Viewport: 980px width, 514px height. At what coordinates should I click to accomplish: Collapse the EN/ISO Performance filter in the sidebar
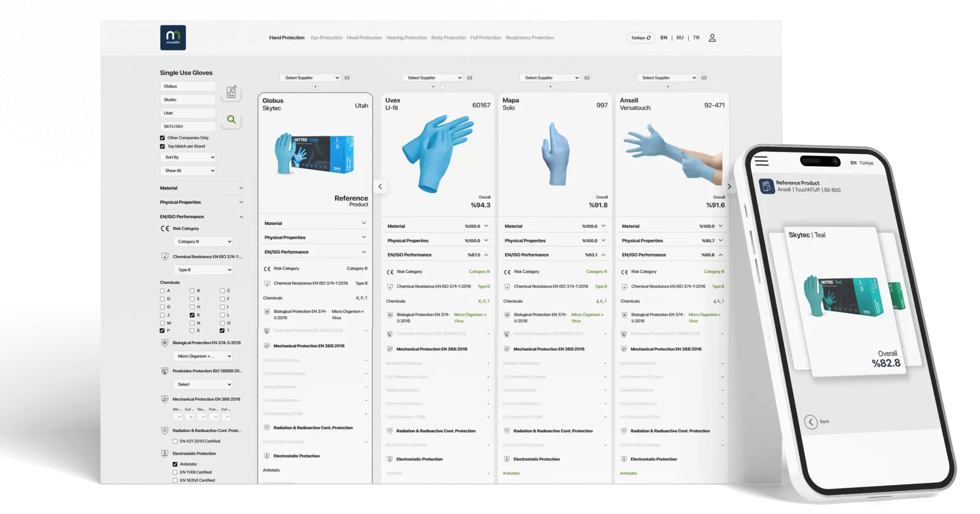pos(201,217)
